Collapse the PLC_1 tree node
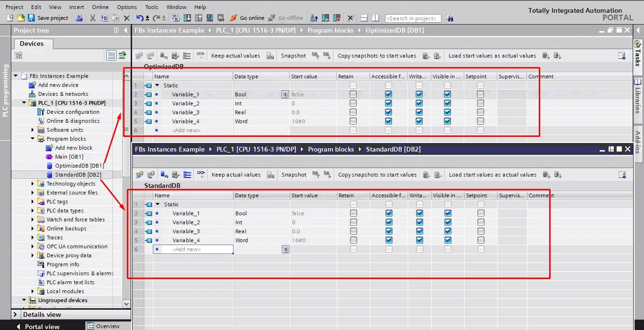The width and height of the screenshot is (644, 330). 24,103
